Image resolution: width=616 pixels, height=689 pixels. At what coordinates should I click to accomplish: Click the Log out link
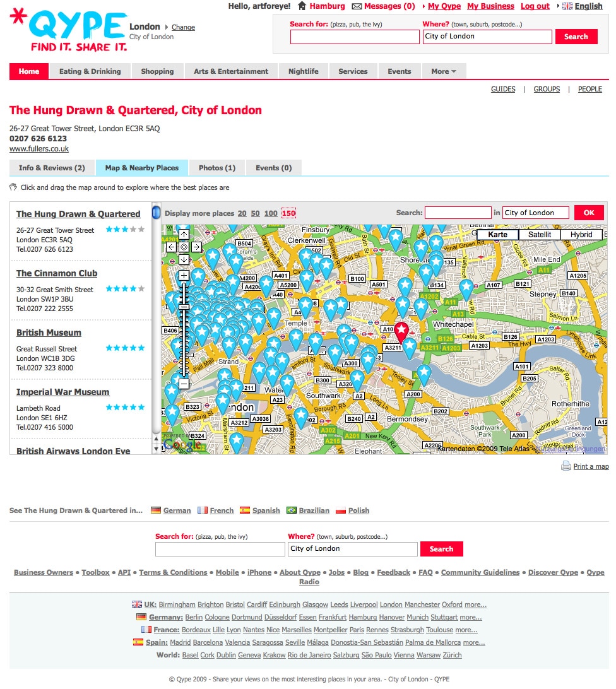point(535,6)
